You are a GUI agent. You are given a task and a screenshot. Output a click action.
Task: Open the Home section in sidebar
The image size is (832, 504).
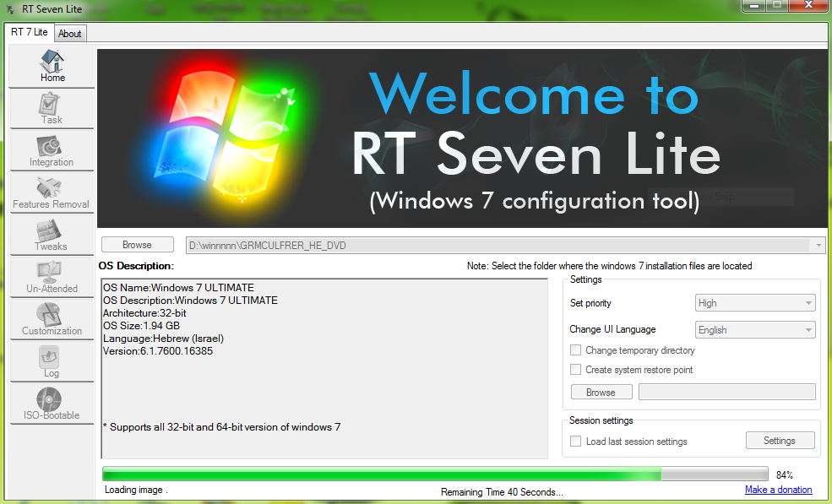pos(52,66)
